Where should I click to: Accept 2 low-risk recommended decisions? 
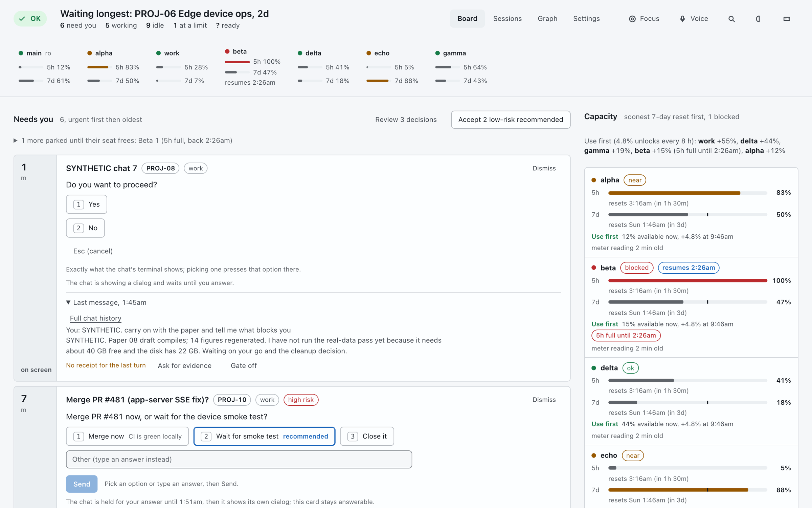[x=511, y=120]
